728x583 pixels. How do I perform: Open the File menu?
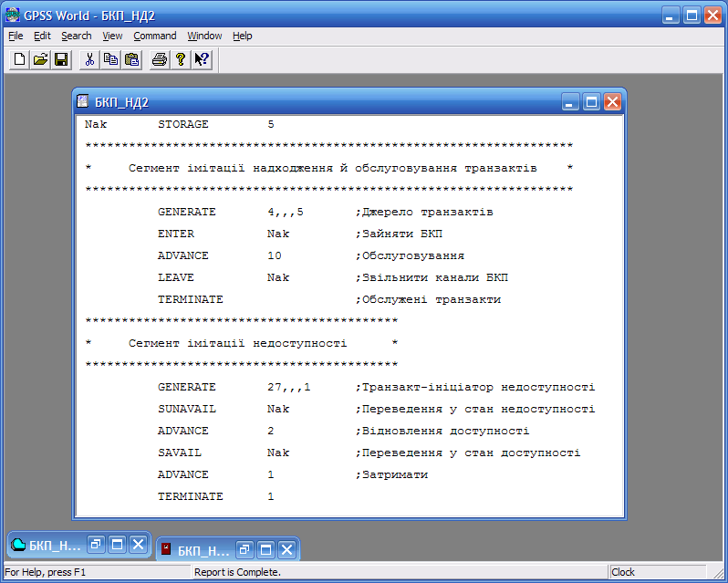[16, 36]
